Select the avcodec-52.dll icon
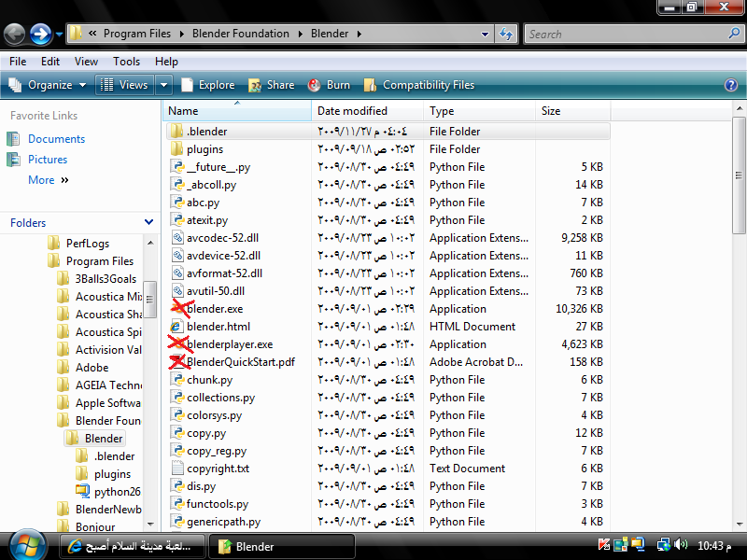Viewport: 747px width, 560px height. tap(177, 238)
